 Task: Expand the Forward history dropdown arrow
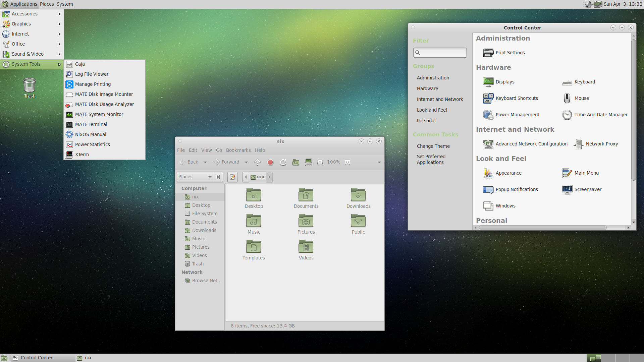tap(246, 162)
